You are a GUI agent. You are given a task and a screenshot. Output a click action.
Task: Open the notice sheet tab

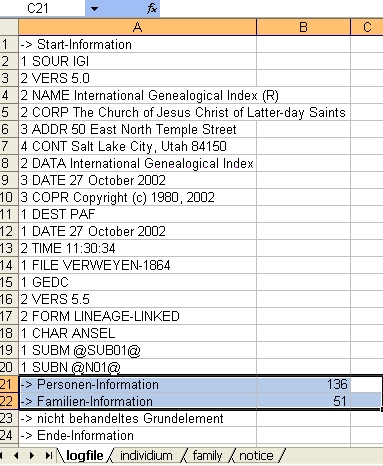coord(256,455)
